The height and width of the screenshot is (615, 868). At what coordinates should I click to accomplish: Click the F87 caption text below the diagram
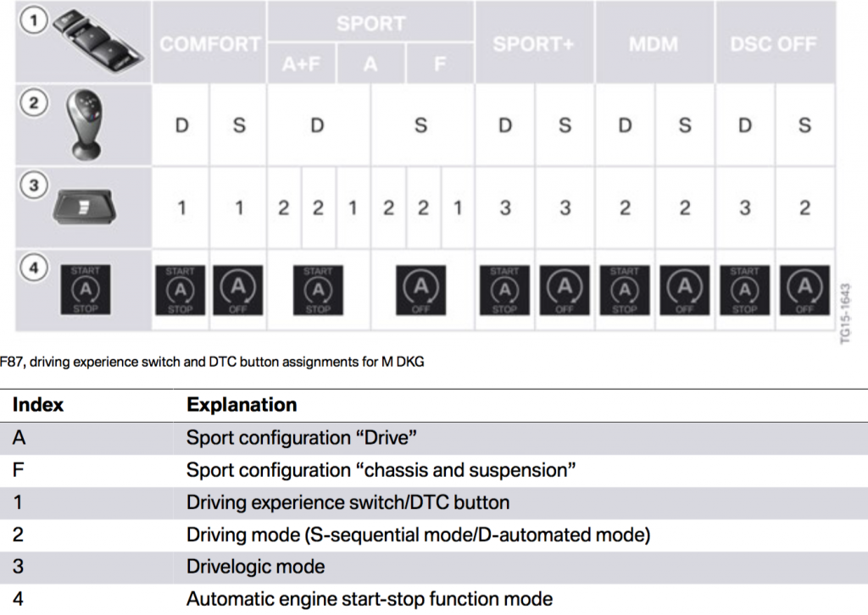pyautogui.click(x=212, y=363)
